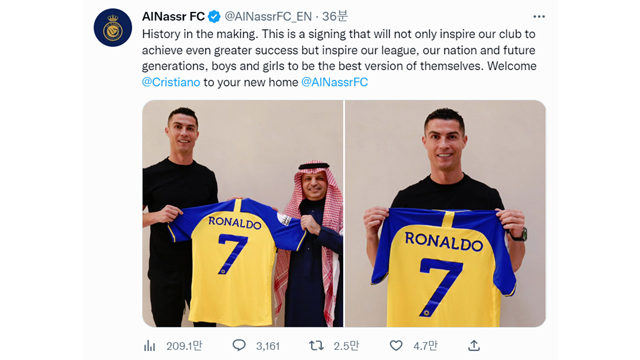View tweet analytics bar chart icon

[149, 346]
